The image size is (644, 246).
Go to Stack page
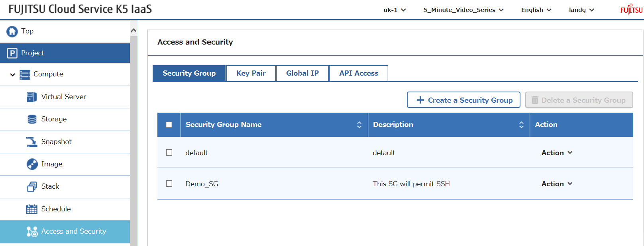coord(65,187)
